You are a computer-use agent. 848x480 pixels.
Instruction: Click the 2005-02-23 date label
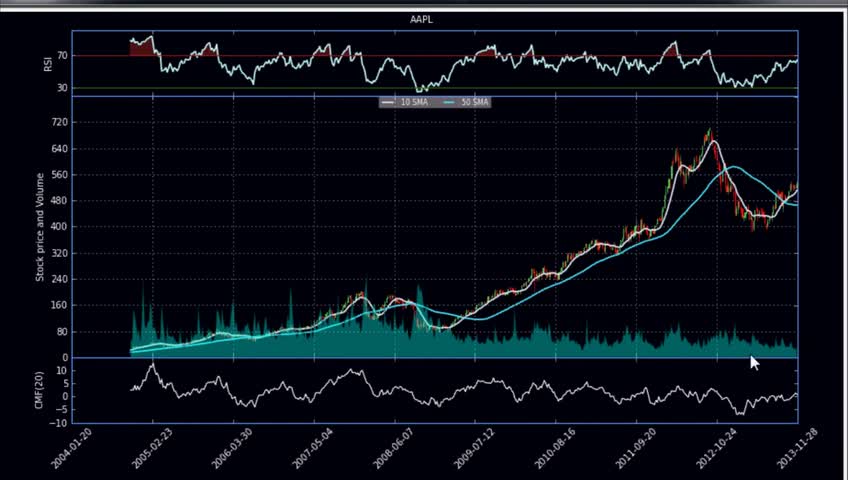point(153,448)
